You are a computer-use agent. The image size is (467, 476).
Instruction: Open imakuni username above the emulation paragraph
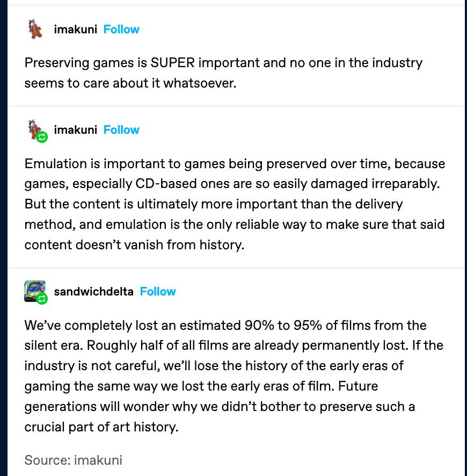click(x=75, y=129)
